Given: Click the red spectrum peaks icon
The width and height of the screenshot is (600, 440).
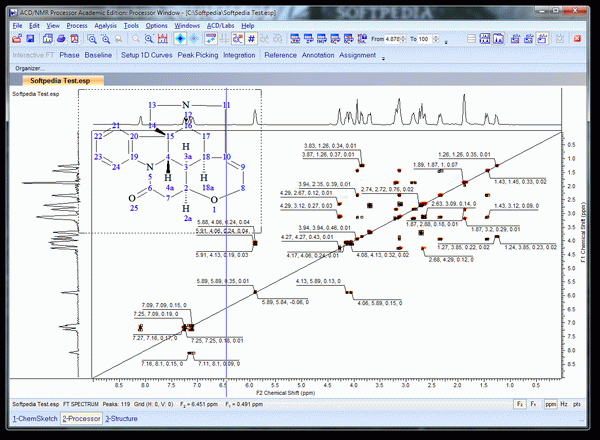Looking at the screenshot, I should tap(163, 39).
